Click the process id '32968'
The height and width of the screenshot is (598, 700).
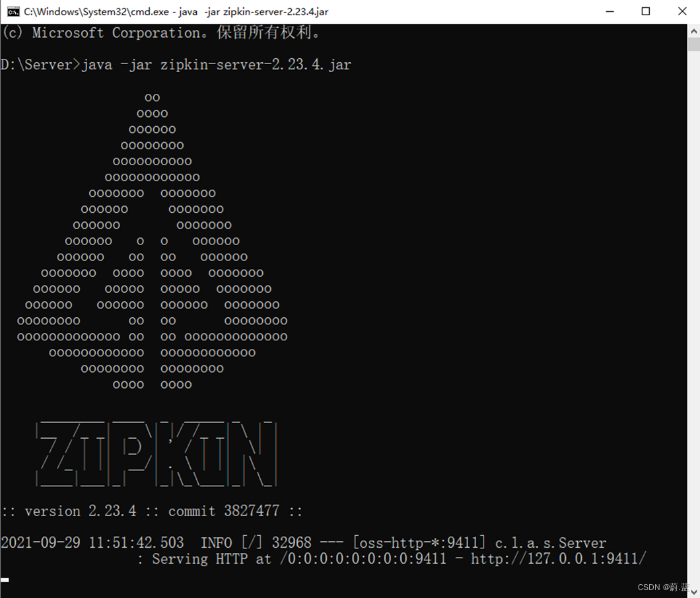pyautogui.click(x=291, y=543)
